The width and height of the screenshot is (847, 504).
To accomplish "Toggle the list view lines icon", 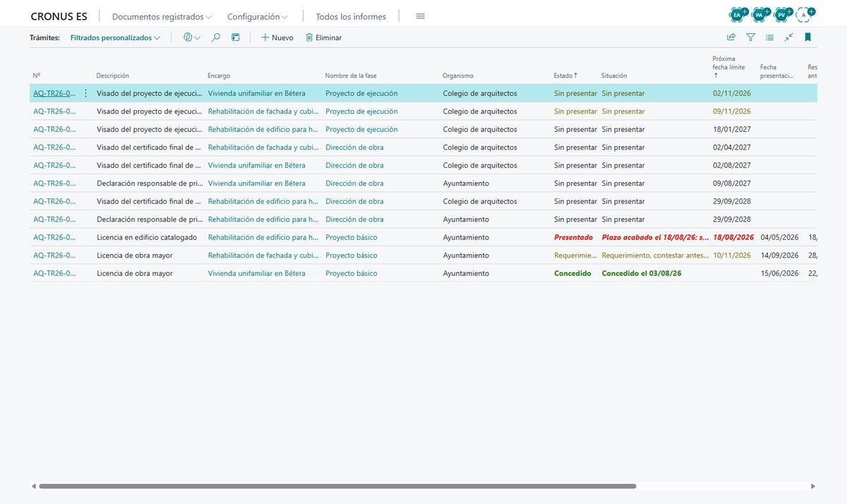I will tap(769, 37).
